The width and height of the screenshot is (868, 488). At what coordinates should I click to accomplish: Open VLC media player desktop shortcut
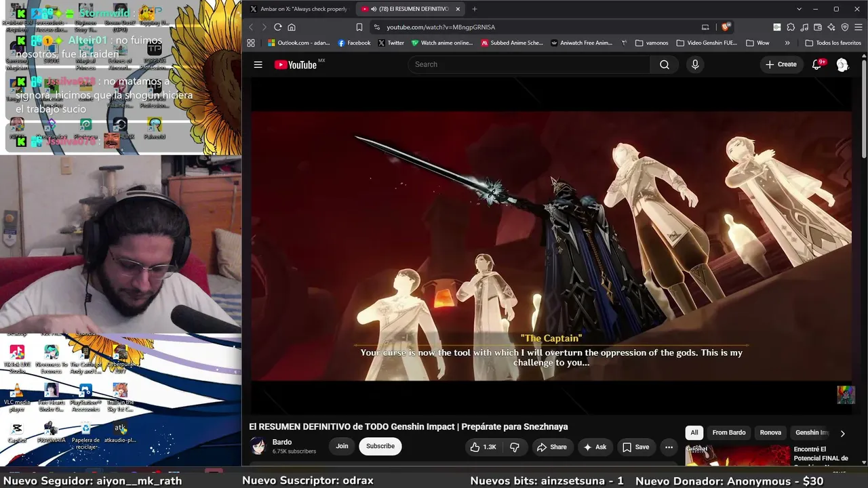(x=18, y=397)
